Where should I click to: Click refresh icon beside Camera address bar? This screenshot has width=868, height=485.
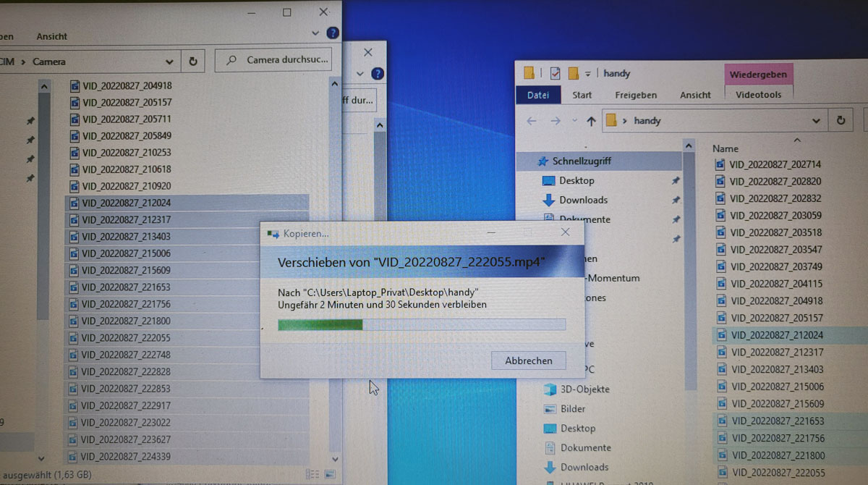tap(192, 62)
